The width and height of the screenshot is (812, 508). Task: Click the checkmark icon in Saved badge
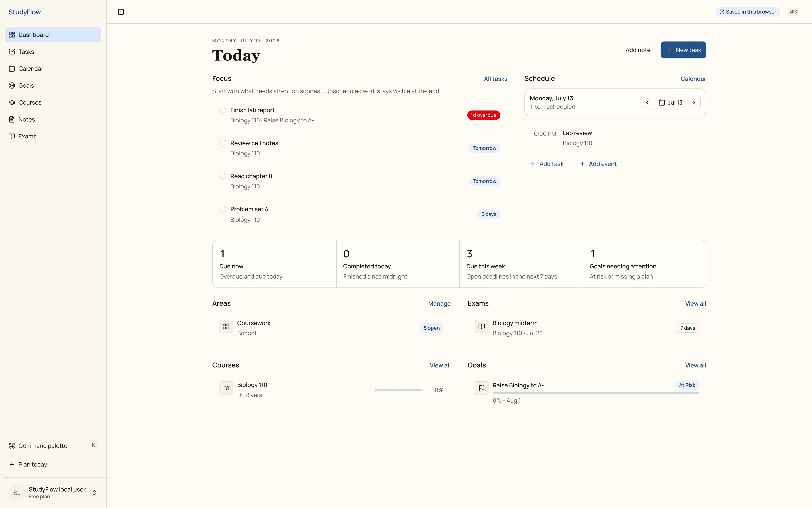(x=722, y=12)
